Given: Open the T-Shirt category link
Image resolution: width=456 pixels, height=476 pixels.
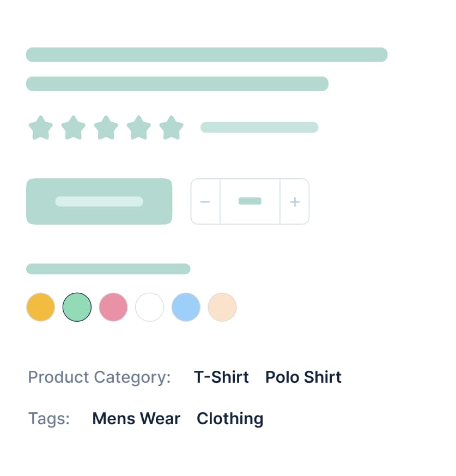Looking at the screenshot, I should coord(221,377).
